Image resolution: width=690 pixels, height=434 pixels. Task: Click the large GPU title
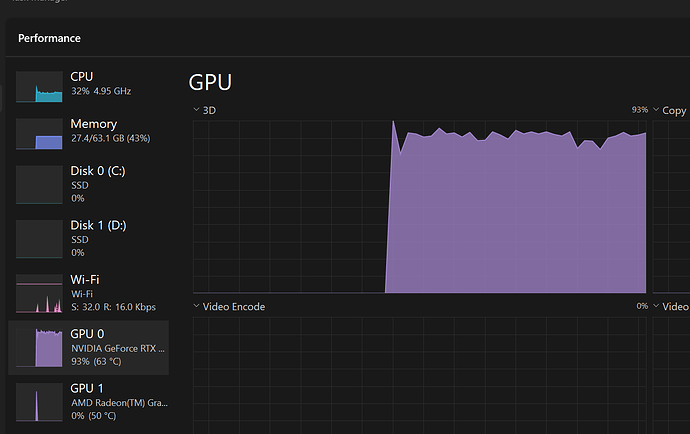point(210,82)
